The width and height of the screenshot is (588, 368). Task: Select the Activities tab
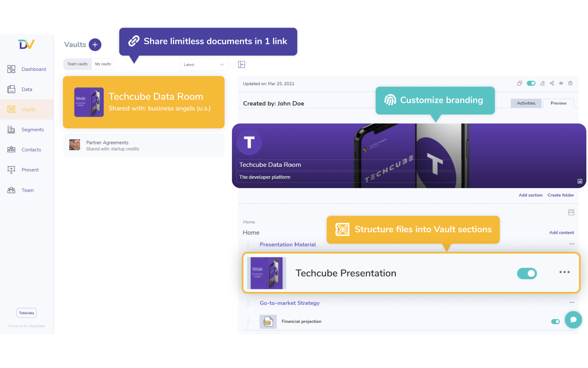[x=526, y=103]
